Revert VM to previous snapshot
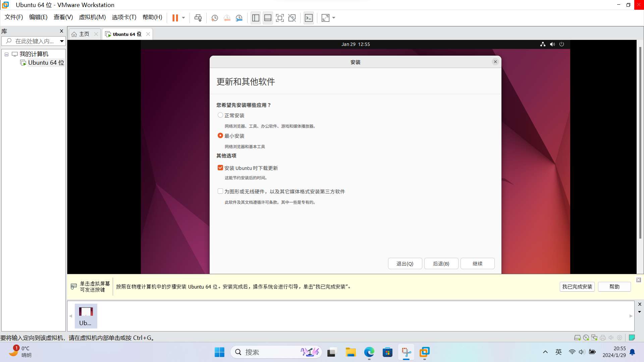 point(227,18)
